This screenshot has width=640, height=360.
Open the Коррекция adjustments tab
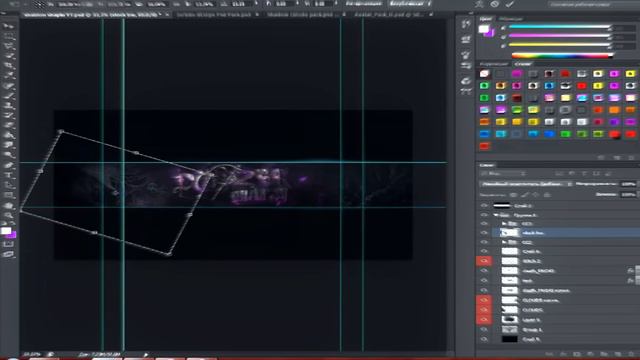(494, 64)
